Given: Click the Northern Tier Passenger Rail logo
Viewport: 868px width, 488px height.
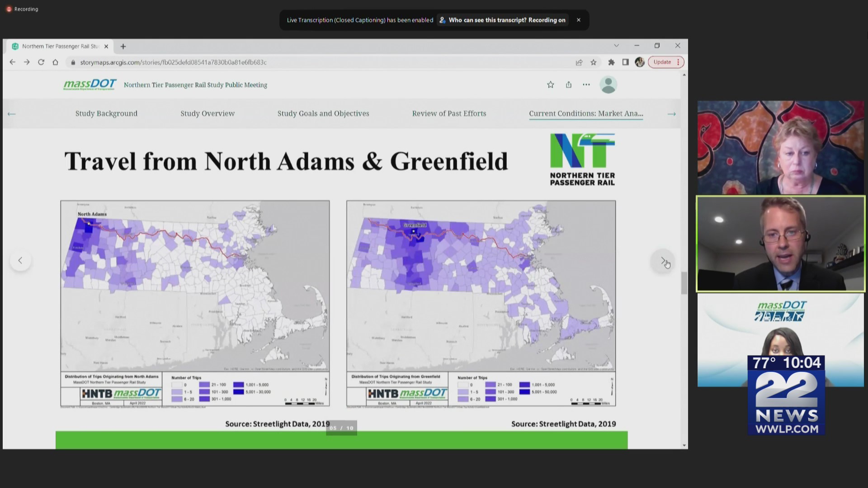Looking at the screenshot, I should coord(582,158).
